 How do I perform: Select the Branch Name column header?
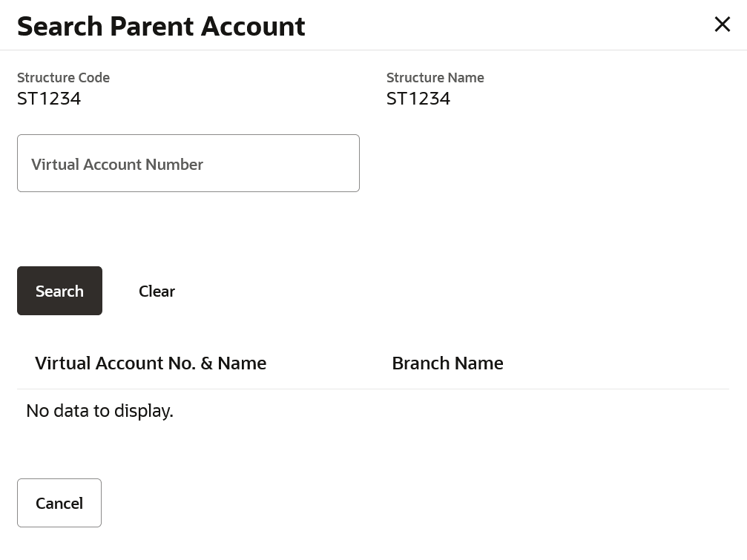coord(447,363)
